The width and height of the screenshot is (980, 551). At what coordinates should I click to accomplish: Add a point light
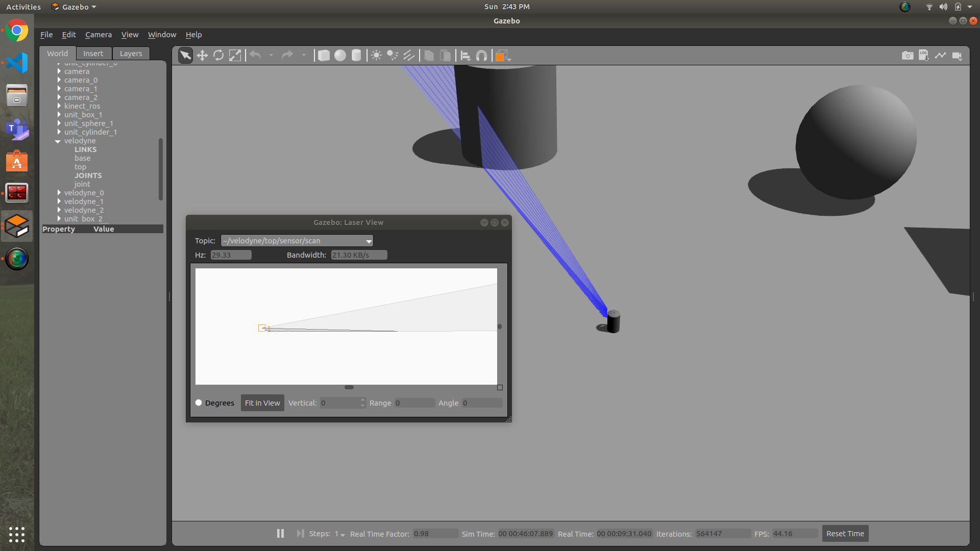376,56
